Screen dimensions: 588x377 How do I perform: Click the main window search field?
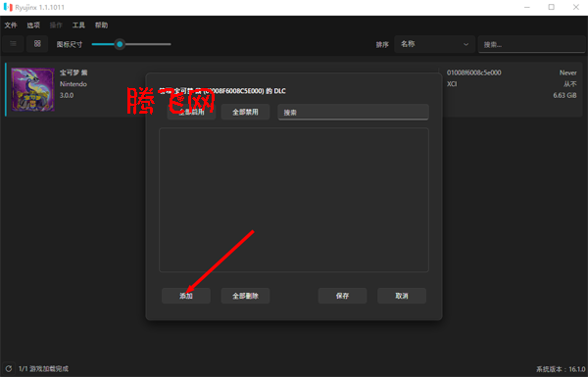click(531, 44)
